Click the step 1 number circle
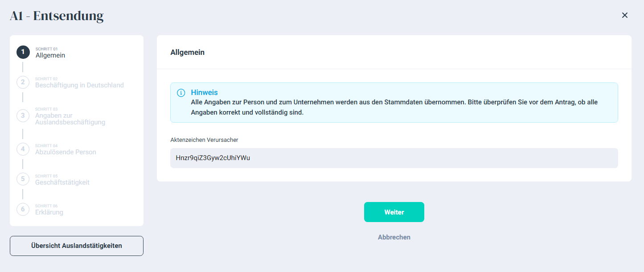This screenshot has height=272, width=644. 23,52
